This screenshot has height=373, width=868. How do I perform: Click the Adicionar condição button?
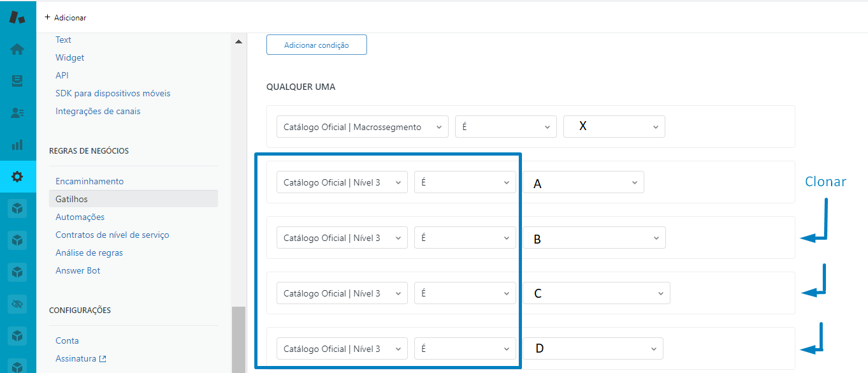click(316, 45)
